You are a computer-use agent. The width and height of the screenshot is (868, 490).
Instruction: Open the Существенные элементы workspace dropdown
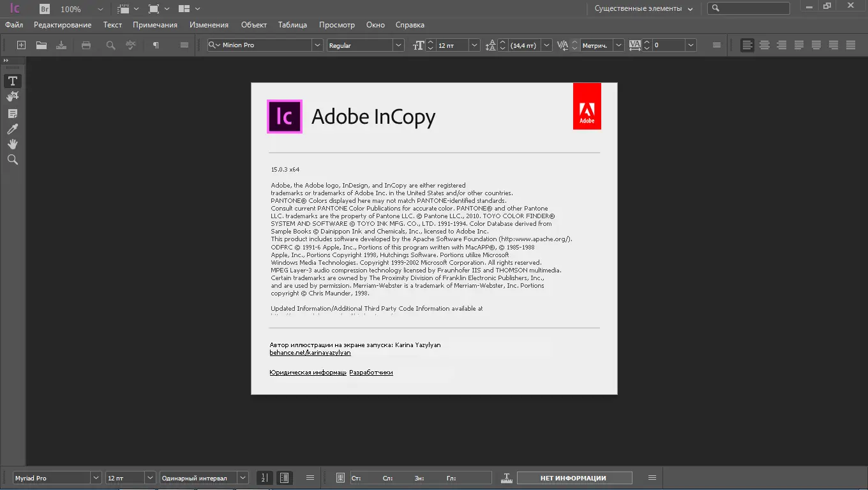643,9
